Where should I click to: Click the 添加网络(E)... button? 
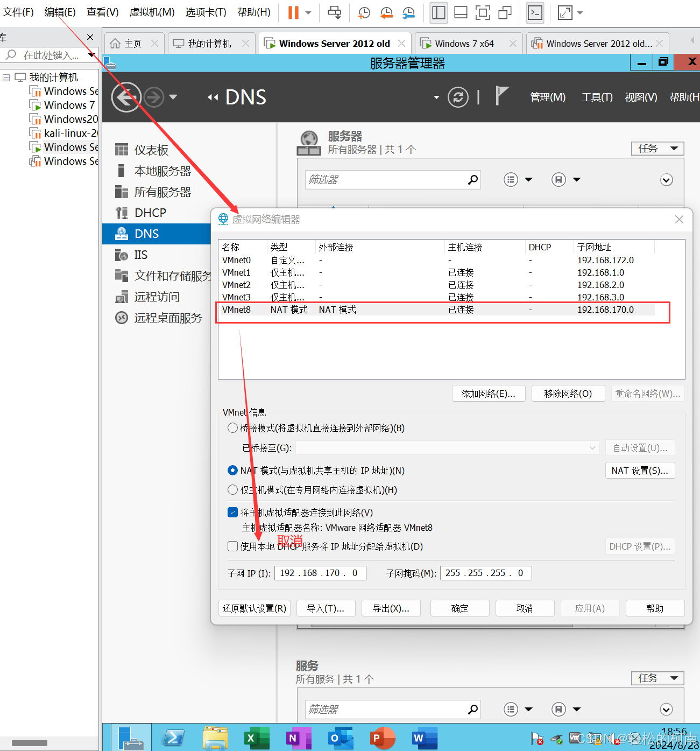(488, 394)
